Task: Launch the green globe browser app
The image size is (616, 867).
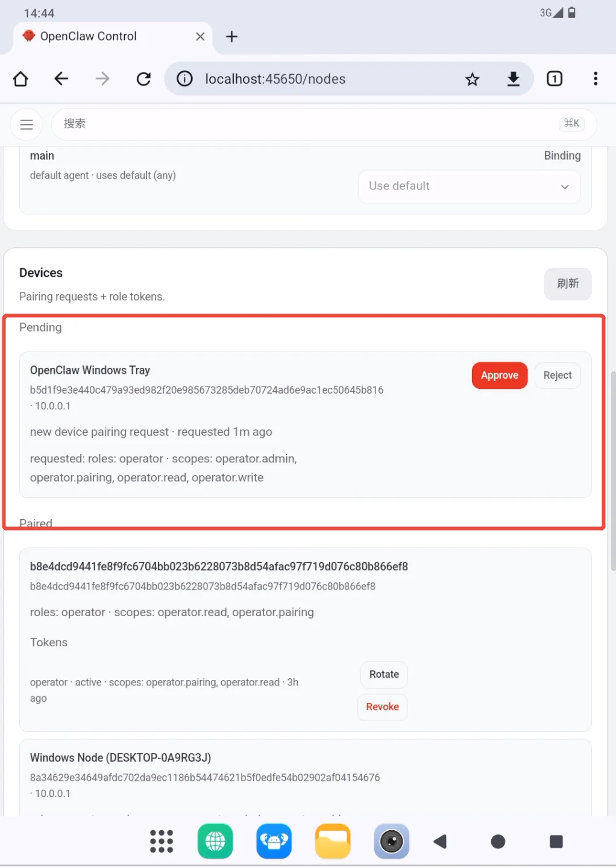Action: (215, 841)
